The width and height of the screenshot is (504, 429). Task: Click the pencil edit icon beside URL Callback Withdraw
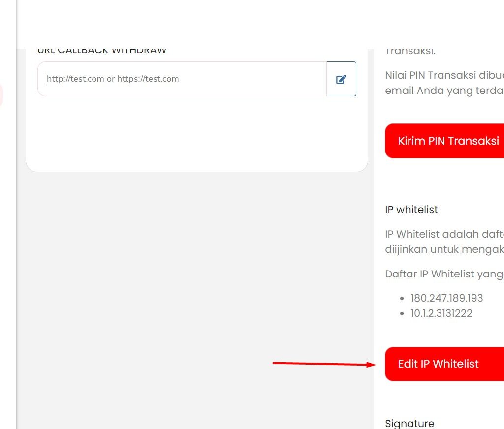tap(341, 79)
